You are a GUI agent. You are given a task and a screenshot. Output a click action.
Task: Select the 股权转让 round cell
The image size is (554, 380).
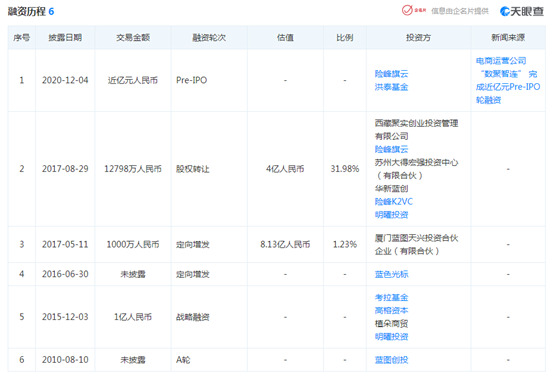[193, 169]
